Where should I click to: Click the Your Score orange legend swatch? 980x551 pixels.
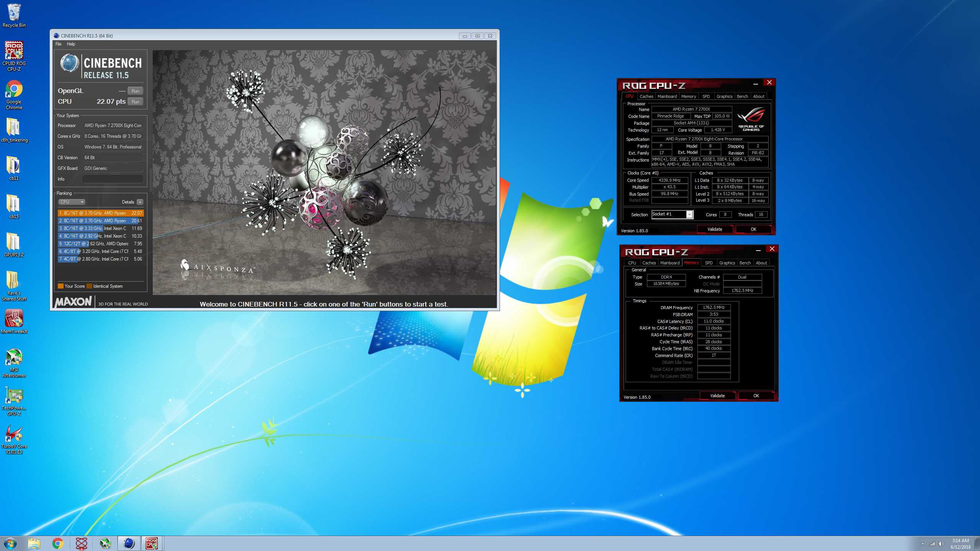[x=60, y=286]
